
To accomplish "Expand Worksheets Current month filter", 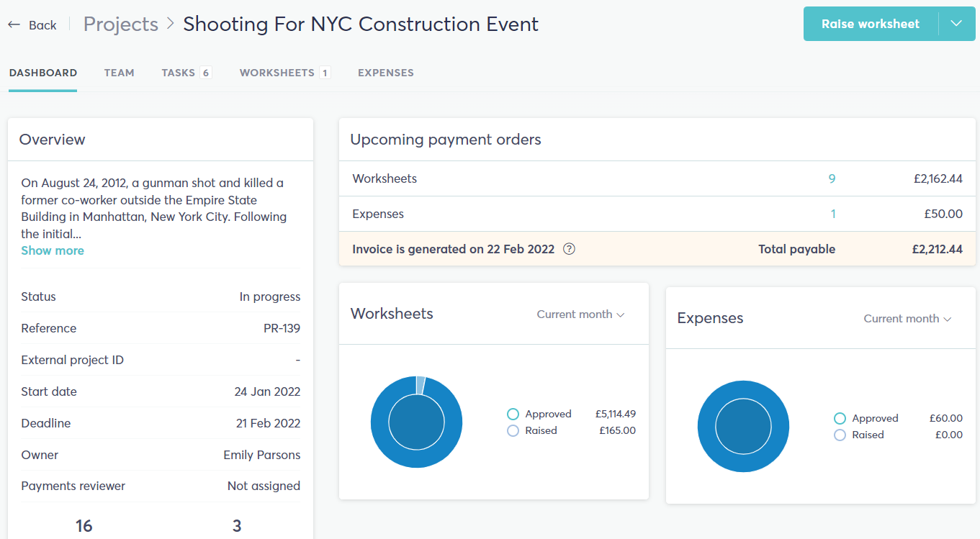I will click(580, 314).
